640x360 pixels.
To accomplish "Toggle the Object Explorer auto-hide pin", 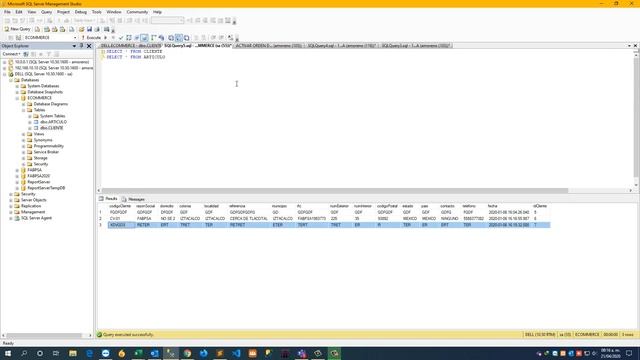I will (x=81, y=46).
